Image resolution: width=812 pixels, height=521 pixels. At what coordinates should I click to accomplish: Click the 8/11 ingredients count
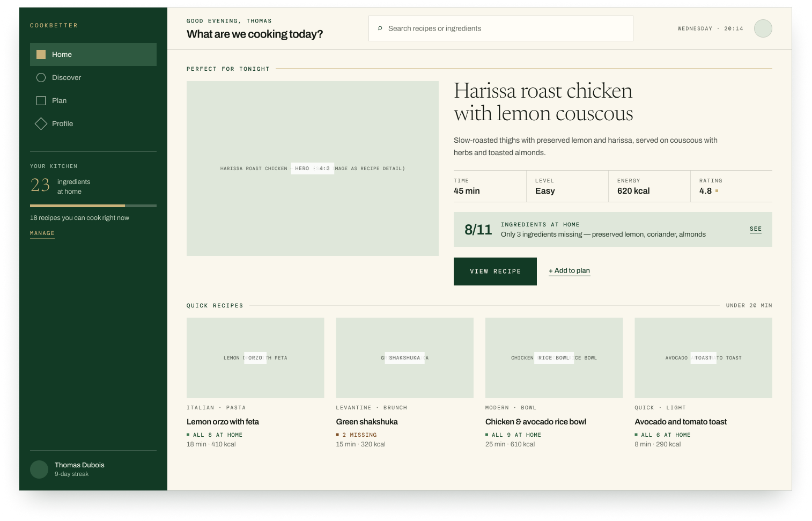point(478,230)
